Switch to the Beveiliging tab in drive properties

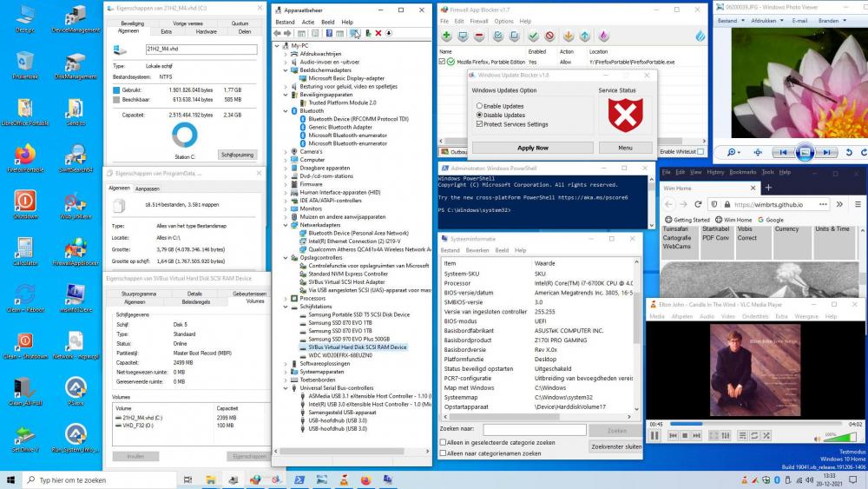coord(132,23)
